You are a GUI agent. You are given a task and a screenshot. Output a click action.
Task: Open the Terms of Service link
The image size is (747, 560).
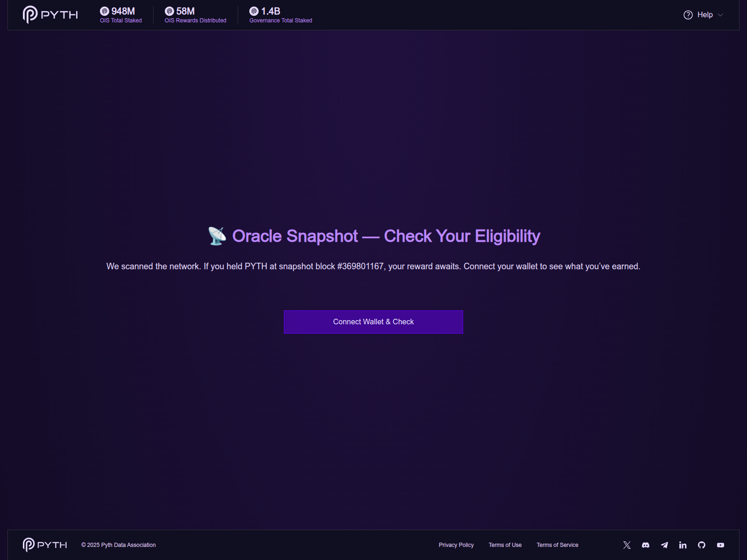(557, 545)
